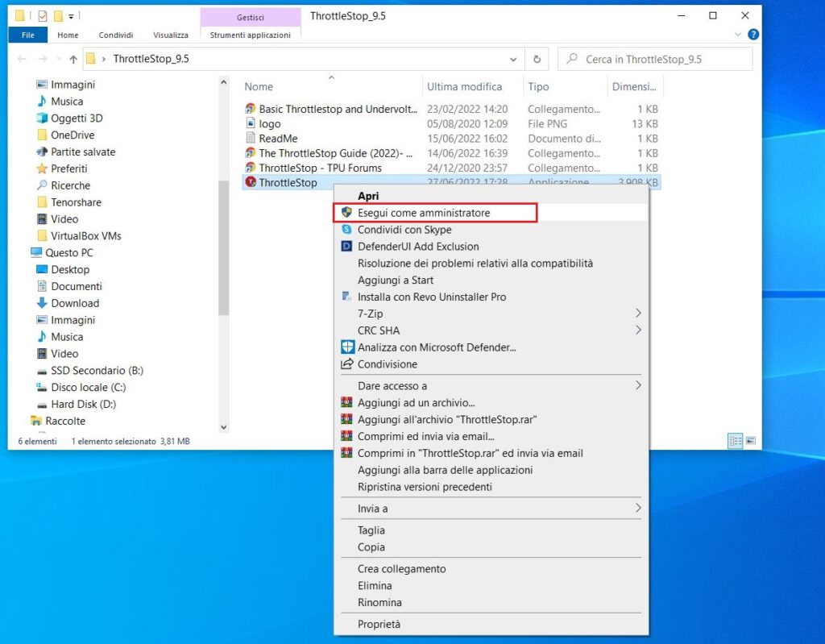
Task: Open the Visualizza ribbon tab
Action: [x=171, y=35]
